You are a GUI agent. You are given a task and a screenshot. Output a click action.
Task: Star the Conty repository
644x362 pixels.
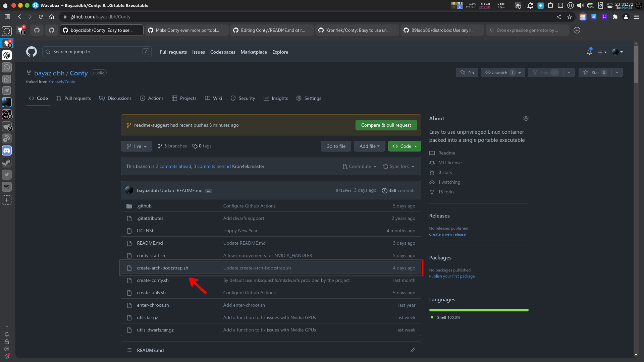pos(595,72)
